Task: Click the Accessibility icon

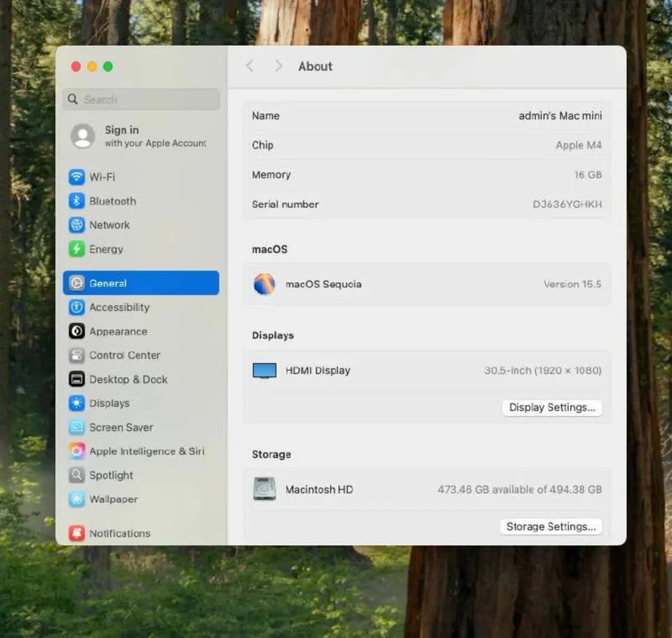Action: [x=77, y=308]
